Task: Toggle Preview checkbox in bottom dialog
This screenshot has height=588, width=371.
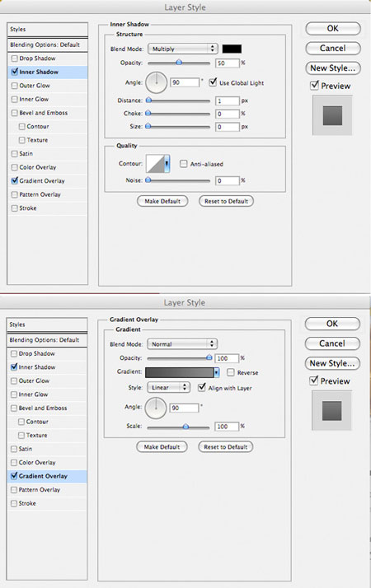Action: click(314, 380)
